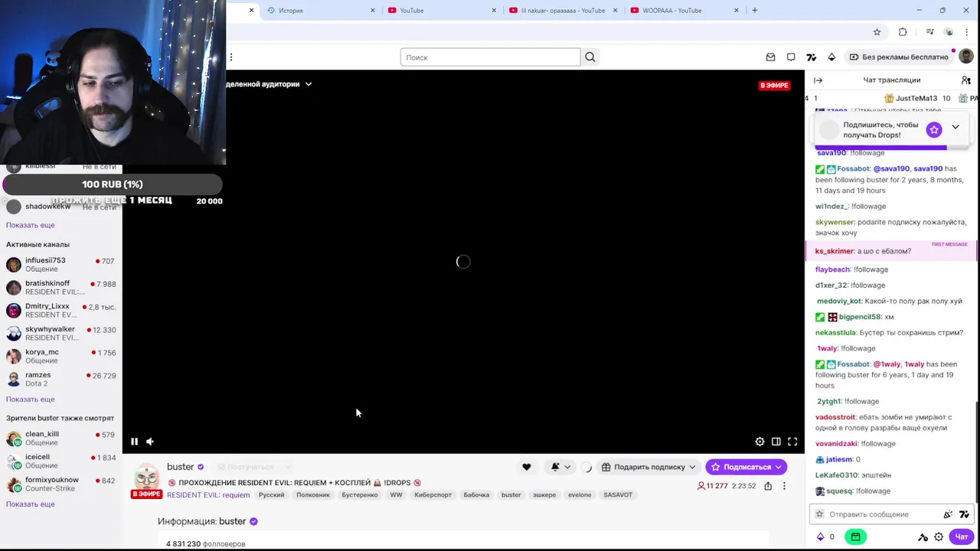Click the channel points diamond icon
The image size is (980, 551).
pyautogui.click(x=821, y=536)
